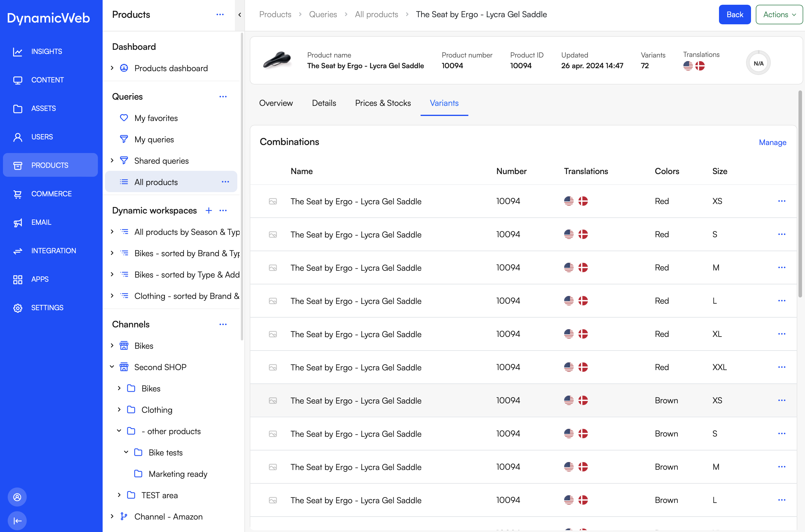Viewport: 805px width, 532px height.
Task: Open the Settings gear icon
Action: [17, 308]
